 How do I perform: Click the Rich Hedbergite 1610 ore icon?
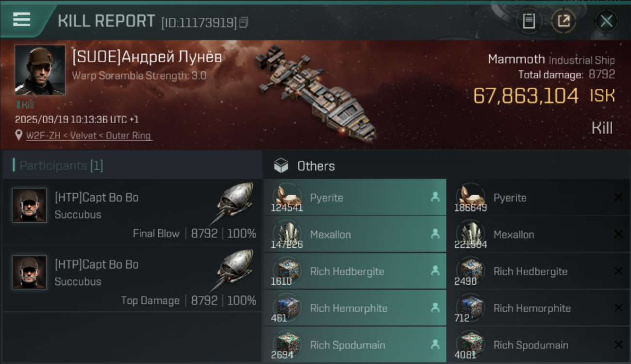click(286, 270)
